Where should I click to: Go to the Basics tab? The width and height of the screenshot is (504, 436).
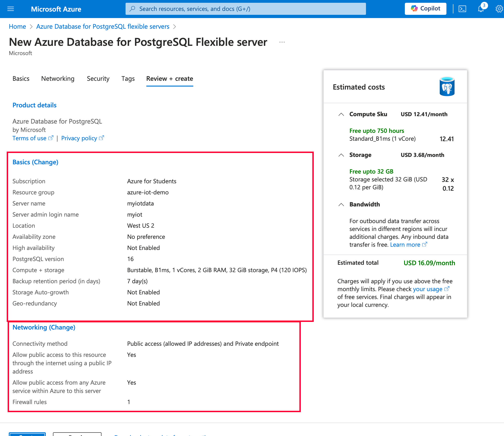21,79
